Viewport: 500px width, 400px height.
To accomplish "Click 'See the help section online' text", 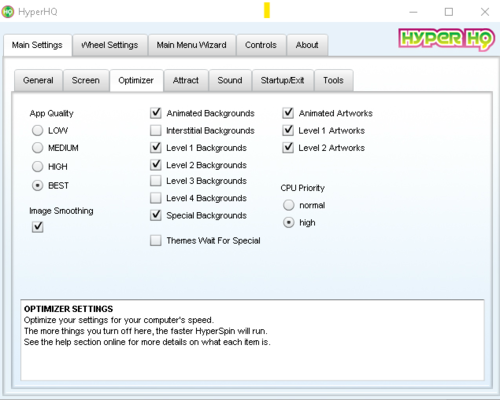I will click(74, 342).
